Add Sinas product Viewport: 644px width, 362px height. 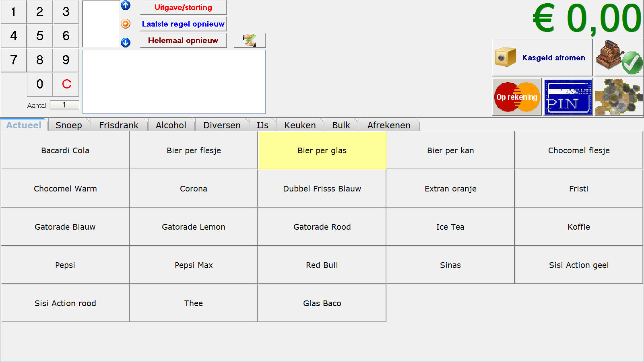pos(450,265)
